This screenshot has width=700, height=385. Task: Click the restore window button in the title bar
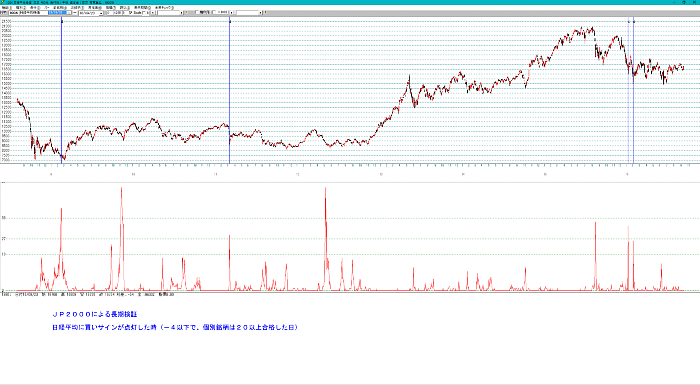pos(683,2)
